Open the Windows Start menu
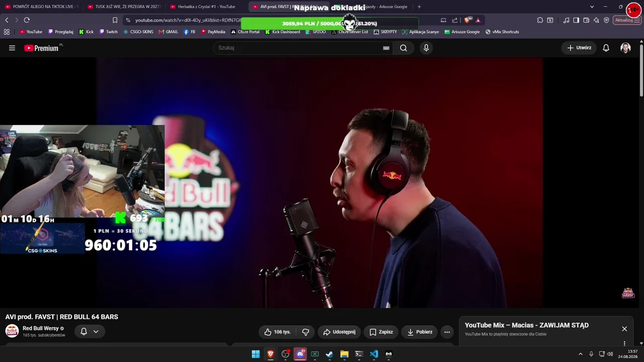The height and width of the screenshot is (362, 644). pos(256,354)
